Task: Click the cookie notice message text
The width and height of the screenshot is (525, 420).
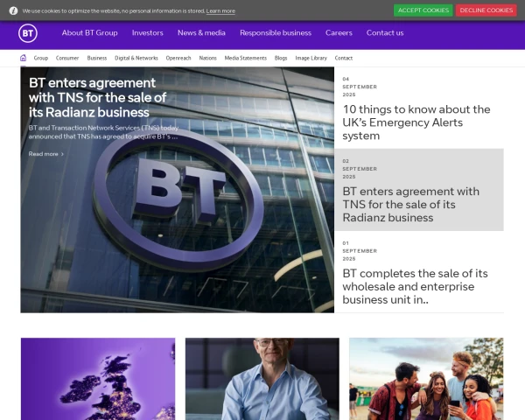Action: coord(114,11)
